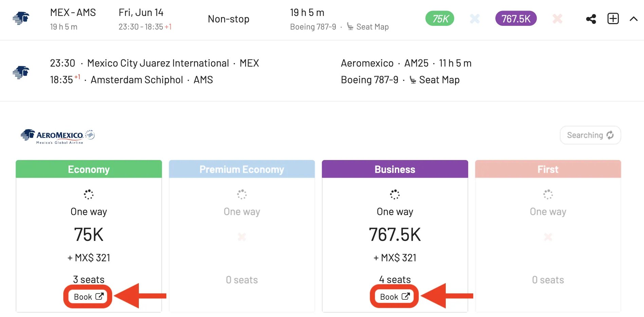Click the unavailable first class X in header

point(557,19)
